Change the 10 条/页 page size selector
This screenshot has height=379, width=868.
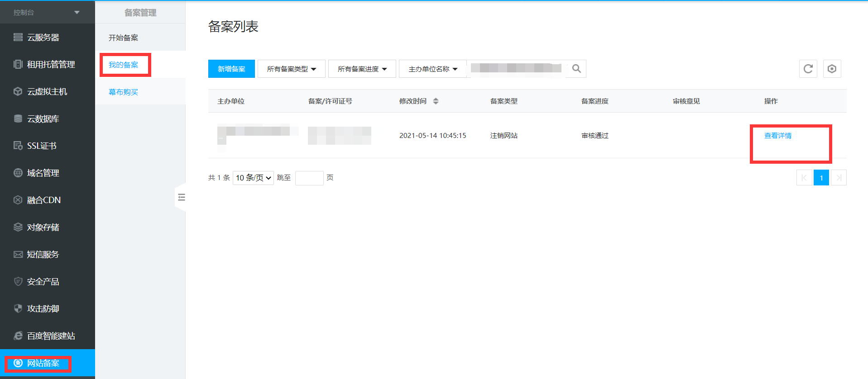coord(253,178)
